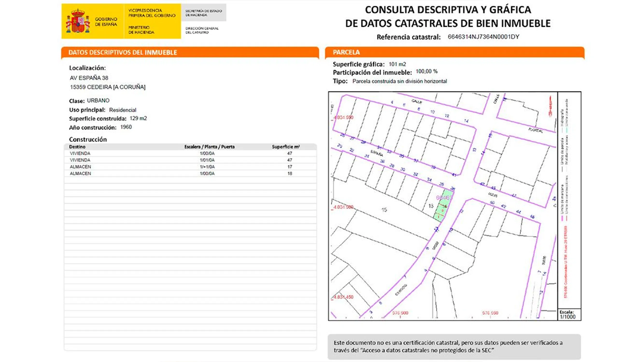Click the Floreal street label on the map

pos(536,130)
